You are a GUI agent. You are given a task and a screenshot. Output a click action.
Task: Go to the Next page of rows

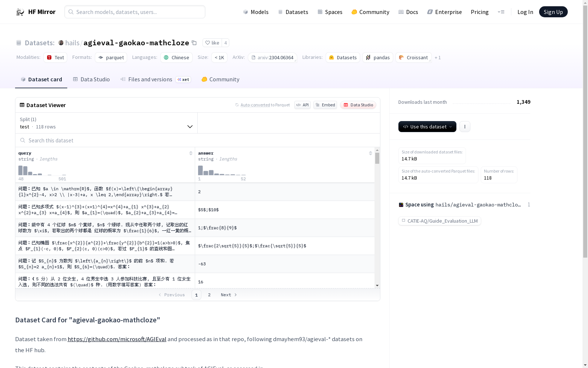tap(229, 295)
